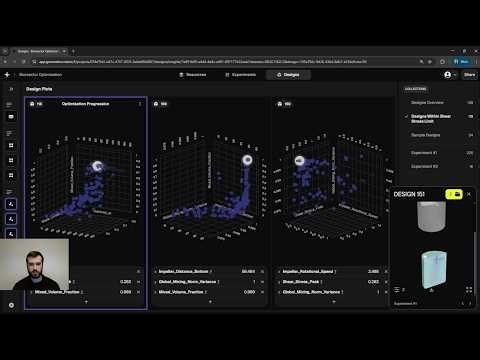
Task: Open Global_Mixing_Norm_Variance axis dropdown in second plot
Action: [189, 282]
